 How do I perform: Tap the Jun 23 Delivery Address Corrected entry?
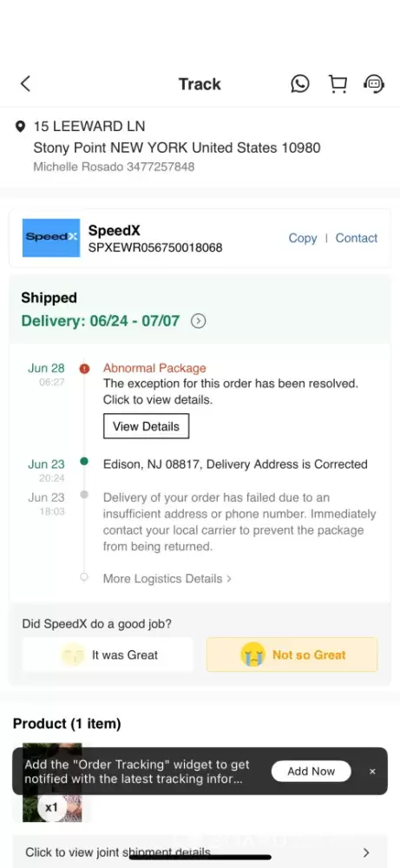click(235, 464)
